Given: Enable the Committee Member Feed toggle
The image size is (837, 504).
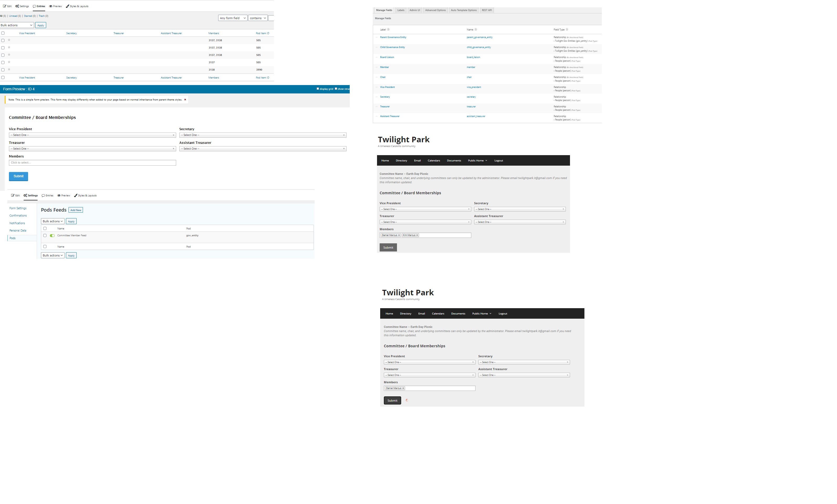Looking at the screenshot, I should (x=52, y=235).
